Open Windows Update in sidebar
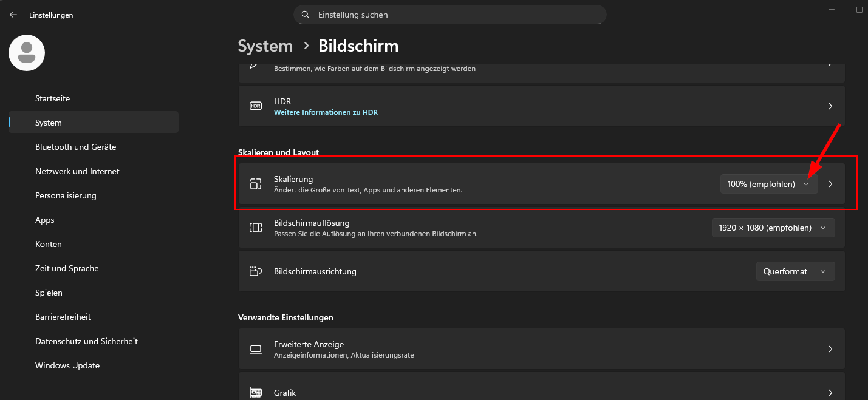 67,365
